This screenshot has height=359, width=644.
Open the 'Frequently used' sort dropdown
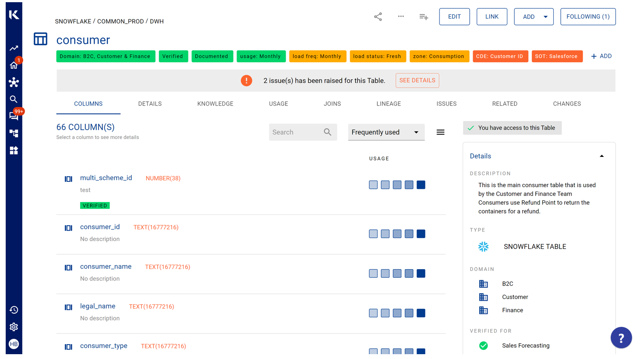coord(386,132)
